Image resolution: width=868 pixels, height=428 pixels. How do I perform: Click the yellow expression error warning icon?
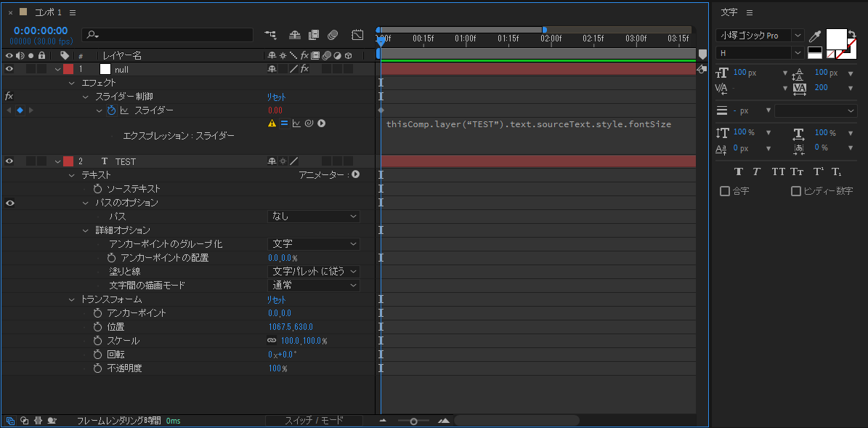click(x=272, y=124)
